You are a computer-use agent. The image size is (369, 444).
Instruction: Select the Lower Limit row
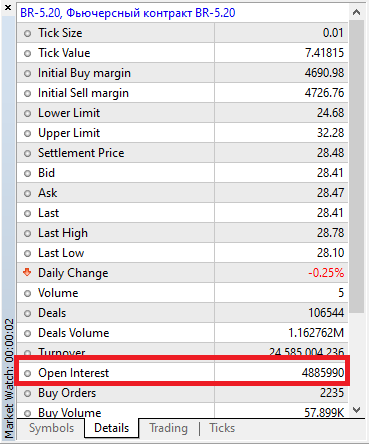tap(182, 113)
